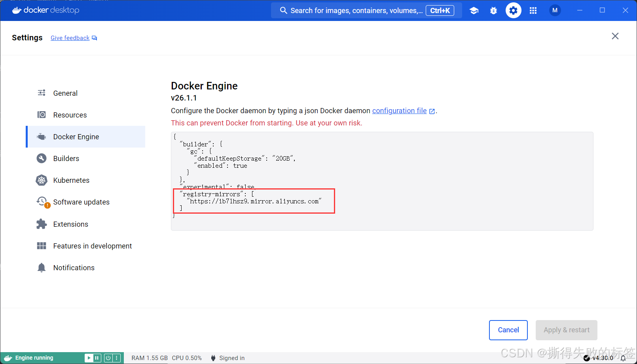This screenshot has height=364, width=637.
Task: Open the Extensions settings section
Action: (x=86, y=224)
